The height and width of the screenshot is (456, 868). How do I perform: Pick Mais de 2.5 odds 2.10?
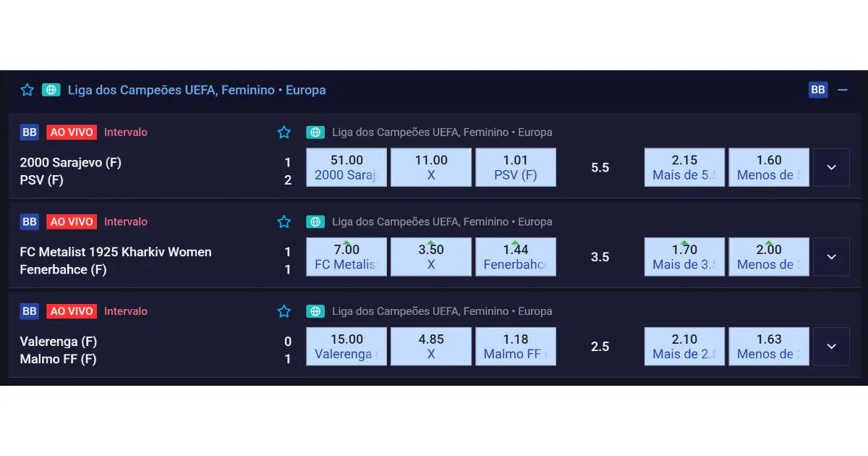coord(684,346)
